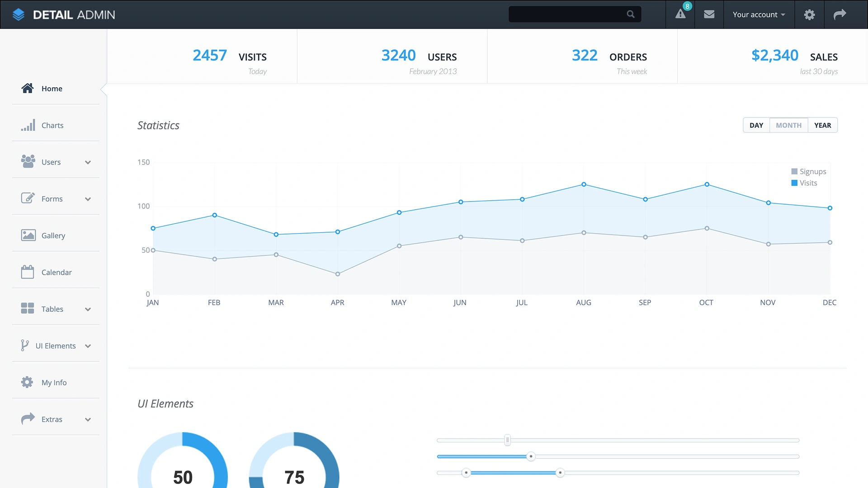
Task: Click the My Info link
Action: point(54,382)
